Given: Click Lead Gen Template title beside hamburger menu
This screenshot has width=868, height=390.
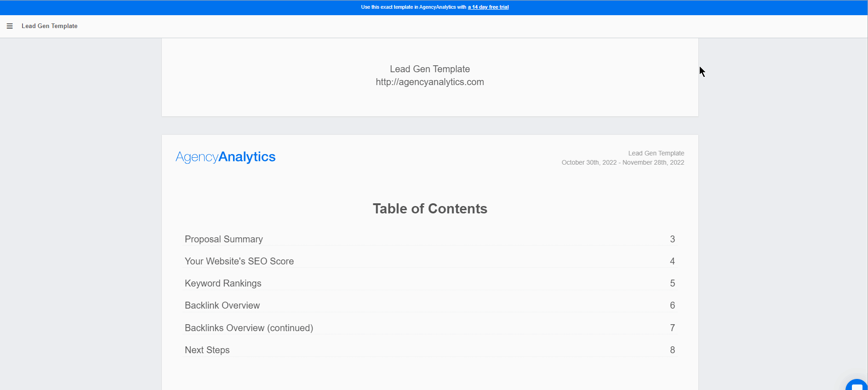Looking at the screenshot, I should 50,26.
